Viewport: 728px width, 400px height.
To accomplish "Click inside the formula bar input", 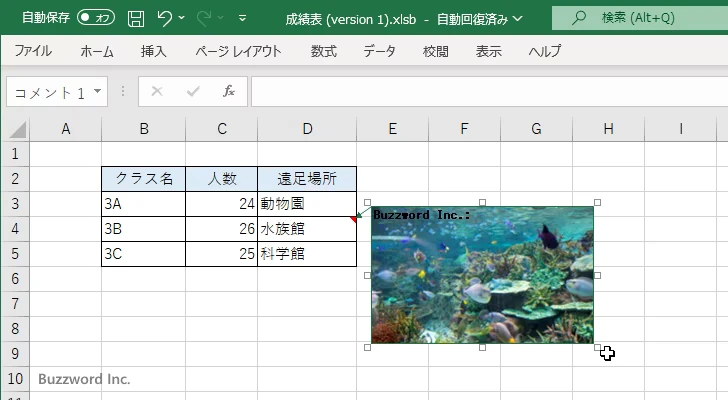I will coord(489,92).
